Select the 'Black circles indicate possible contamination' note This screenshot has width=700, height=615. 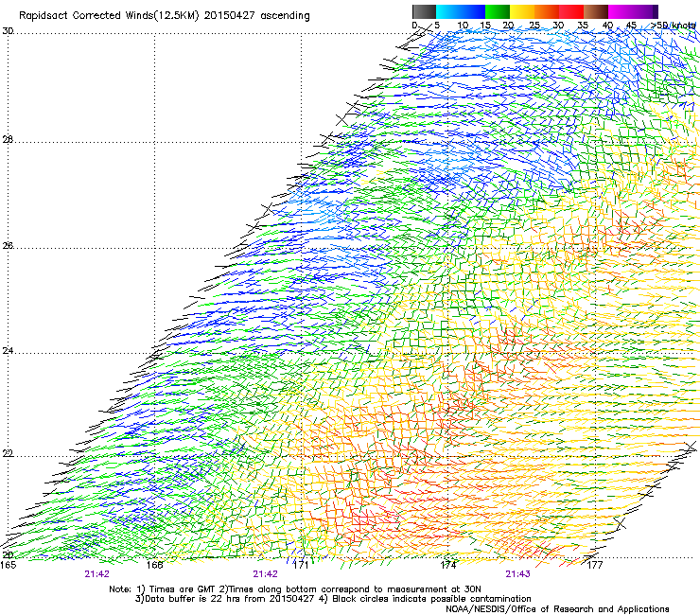tap(425, 599)
